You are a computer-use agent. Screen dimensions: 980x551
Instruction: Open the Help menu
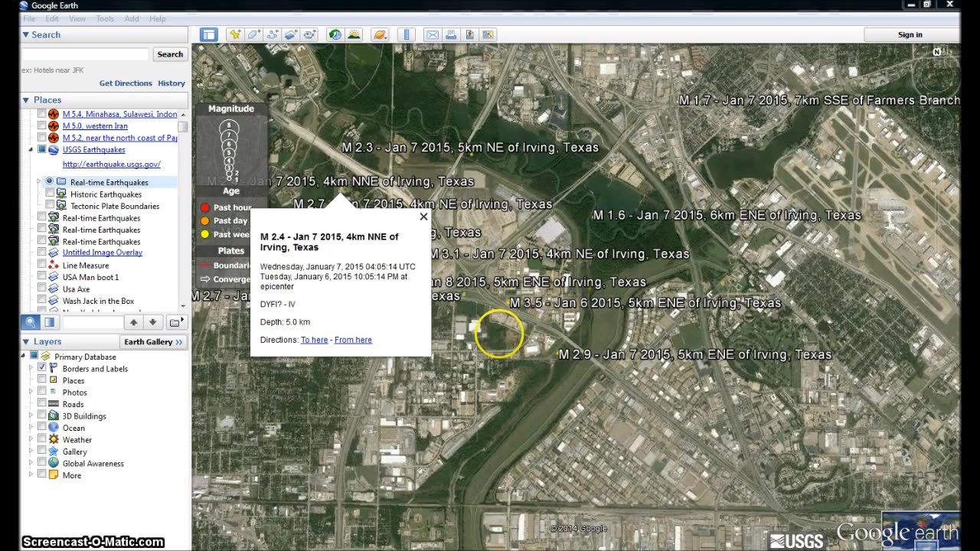point(157,18)
